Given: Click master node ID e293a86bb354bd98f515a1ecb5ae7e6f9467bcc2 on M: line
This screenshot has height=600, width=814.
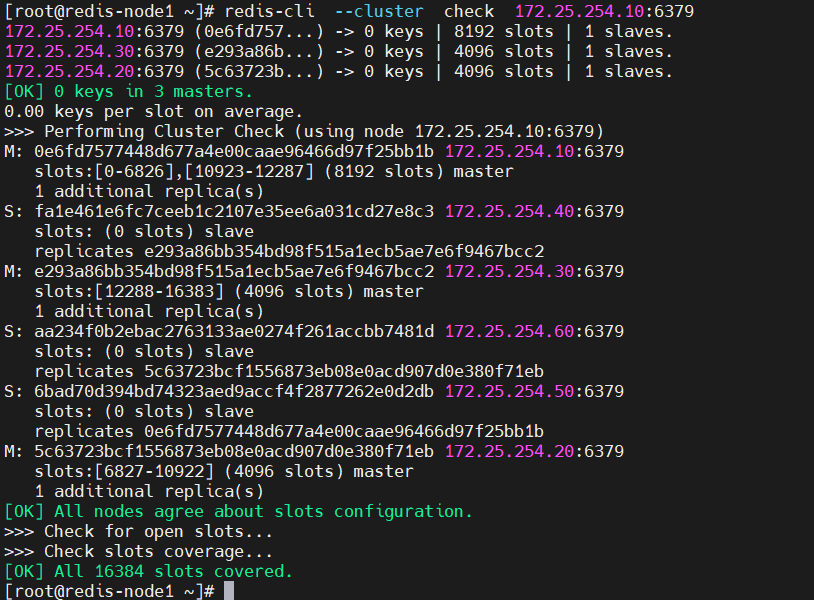Looking at the screenshot, I should pyautogui.click(x=234, y=271).
